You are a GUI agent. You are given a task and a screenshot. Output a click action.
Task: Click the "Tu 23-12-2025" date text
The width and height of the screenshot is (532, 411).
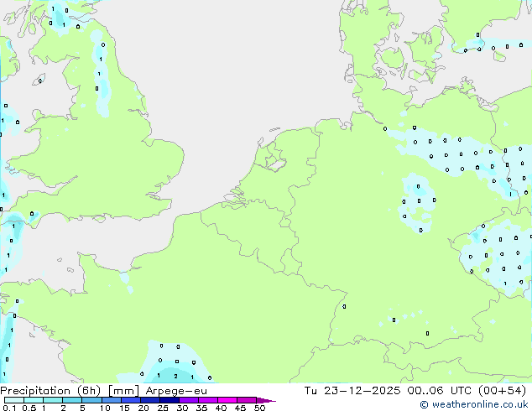[x=352, y=390]
